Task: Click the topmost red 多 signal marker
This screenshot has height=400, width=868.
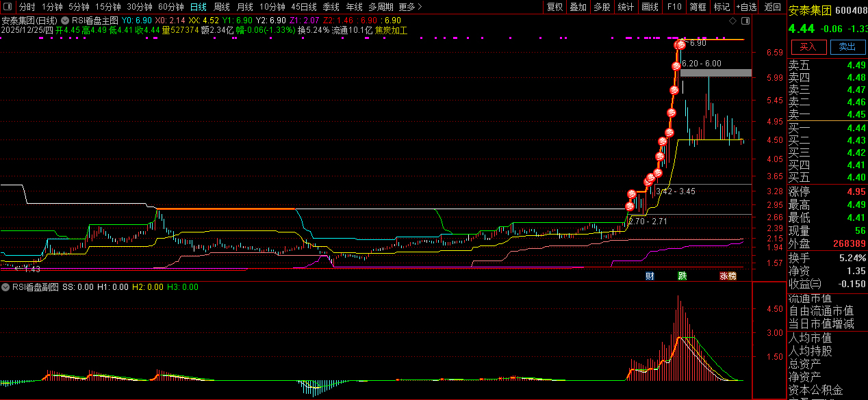Action: [680, 45]
